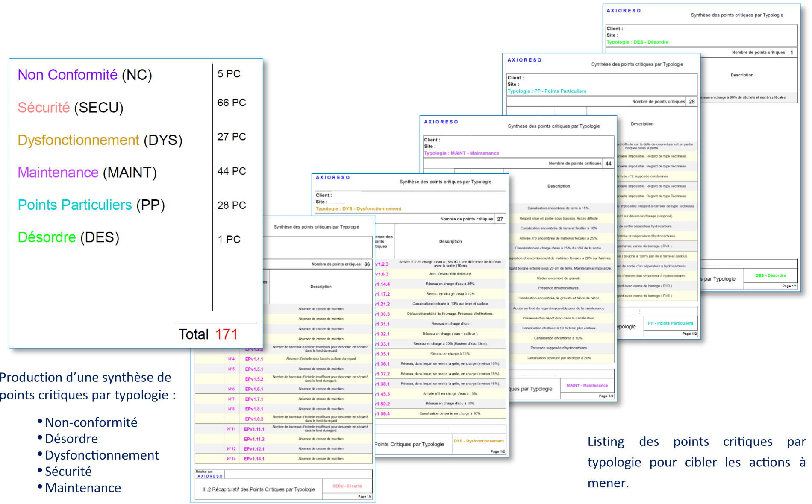812x504 pixels.
Task: Click the AXIORESO logo on the Maintenance page
Action: click(441, 122)
